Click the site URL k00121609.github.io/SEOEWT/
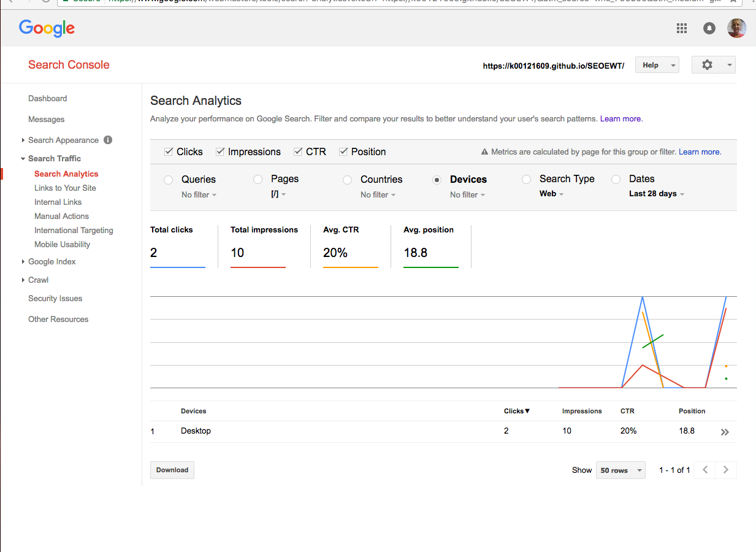The width and height of the screenshot is (756, 552). (x=553, y=66)
